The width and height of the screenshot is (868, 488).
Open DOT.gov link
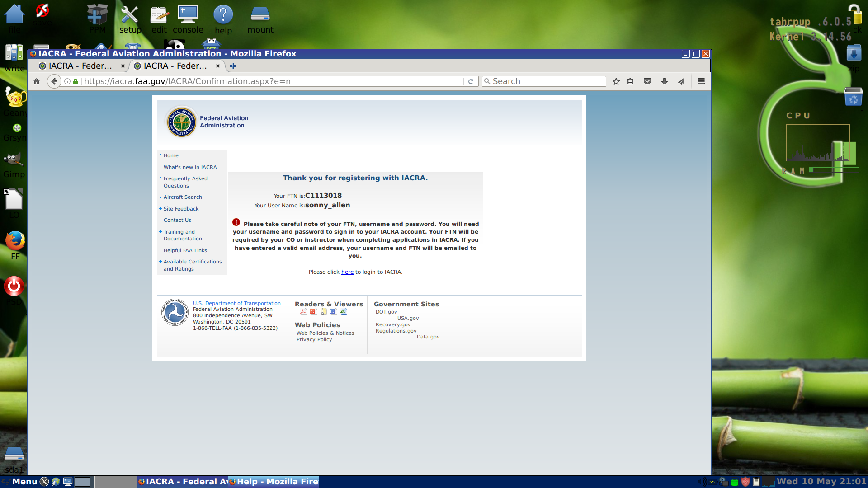[x=386, y=312]
